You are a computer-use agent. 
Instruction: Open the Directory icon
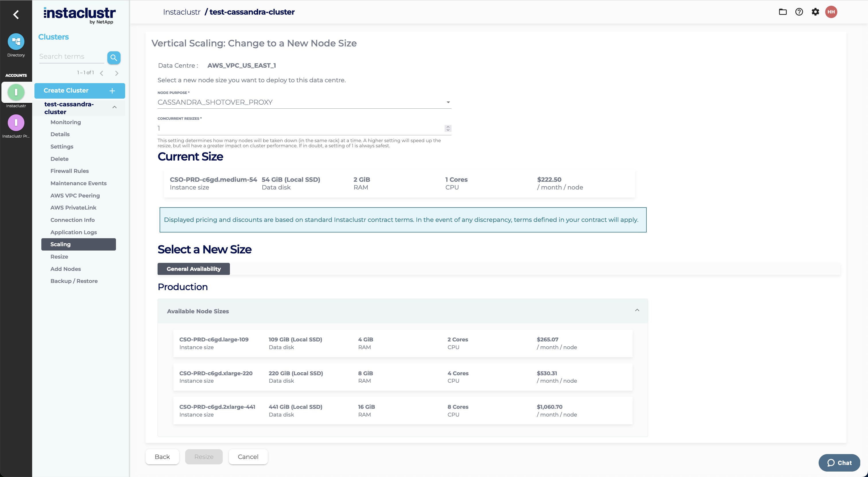coord(16,42)
